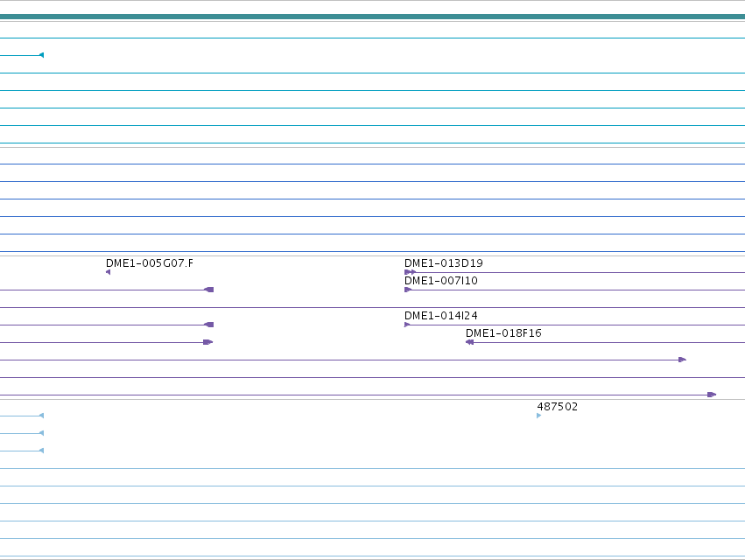Select the arrowhead ending the lowest purple line

coord(712,395)
